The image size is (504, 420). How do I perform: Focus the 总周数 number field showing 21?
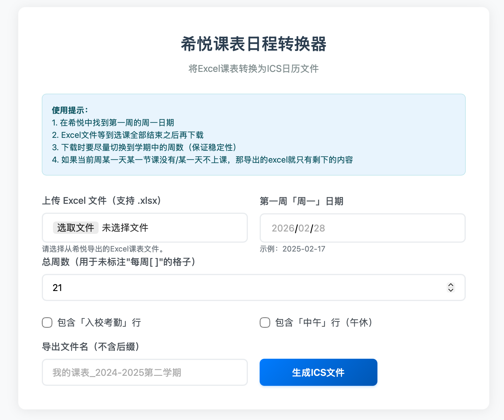tap(236, 287)
